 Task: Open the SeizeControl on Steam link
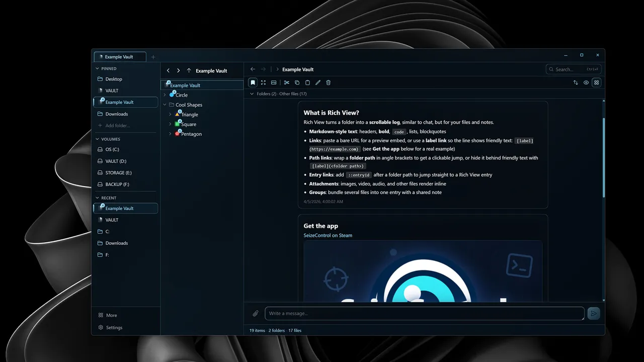pyautogui.click(x=328, y=235)
